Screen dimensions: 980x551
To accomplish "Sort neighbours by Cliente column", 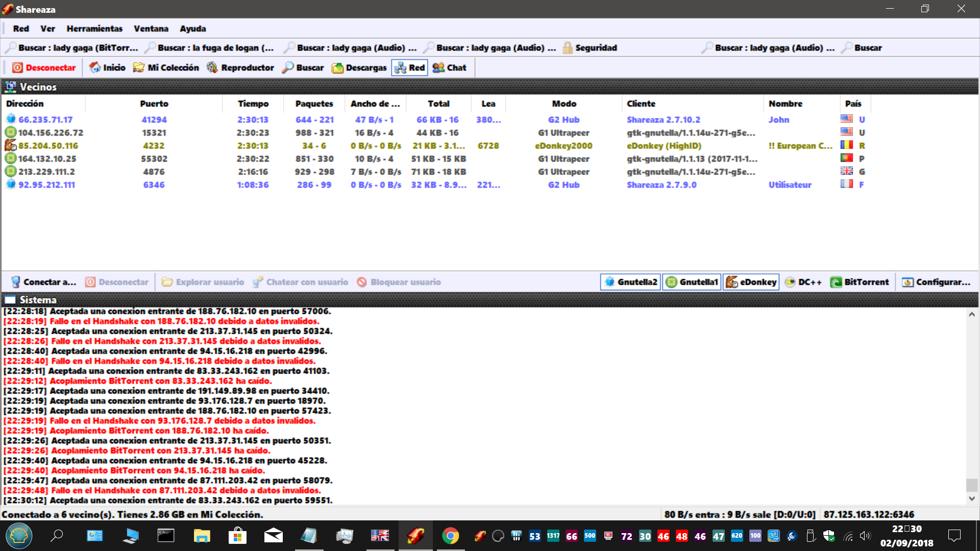I will [x=692, y=104].
